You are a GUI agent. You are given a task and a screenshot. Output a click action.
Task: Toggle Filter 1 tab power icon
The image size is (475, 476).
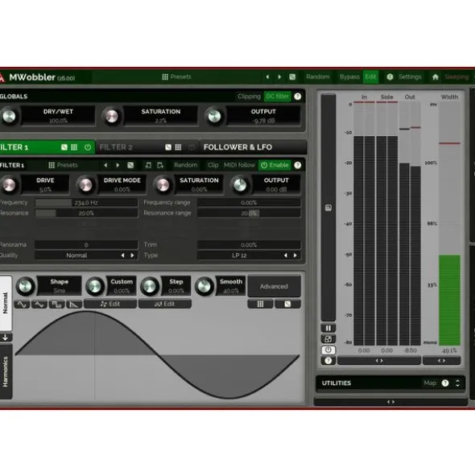point(88,147)
